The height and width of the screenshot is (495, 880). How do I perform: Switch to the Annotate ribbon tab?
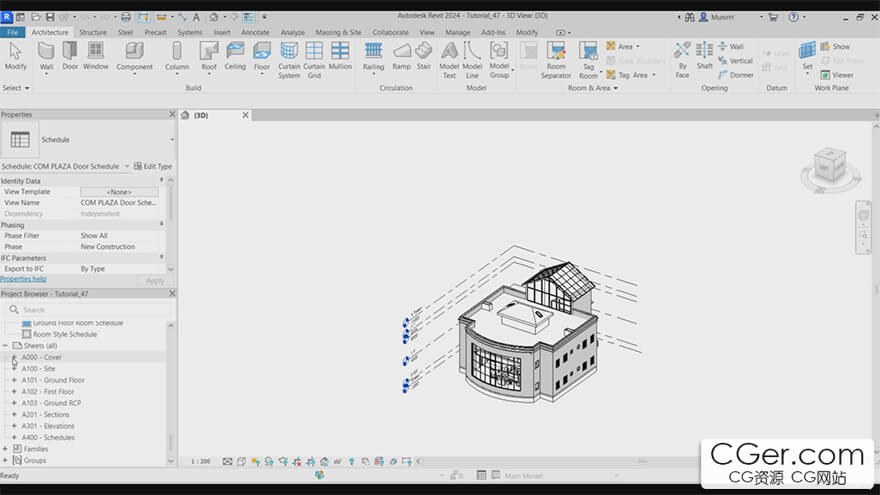[x=255, y=33]
